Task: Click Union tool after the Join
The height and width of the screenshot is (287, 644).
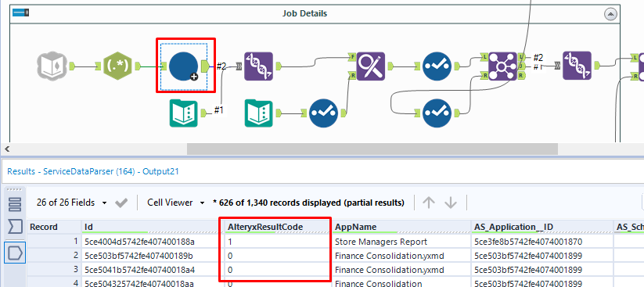Action: point(577,66)
